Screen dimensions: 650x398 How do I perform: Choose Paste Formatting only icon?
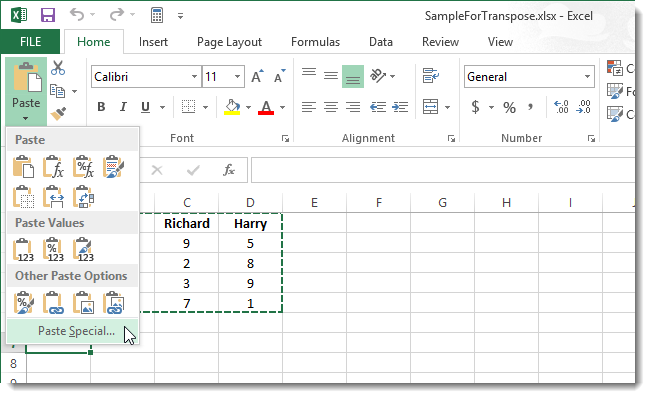(x=23, y=303)
